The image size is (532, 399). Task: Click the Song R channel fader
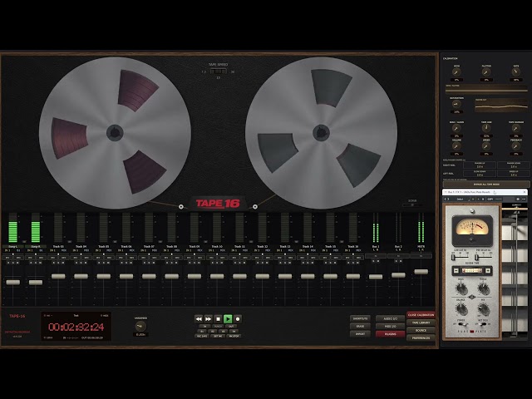(x=36, y=283)
